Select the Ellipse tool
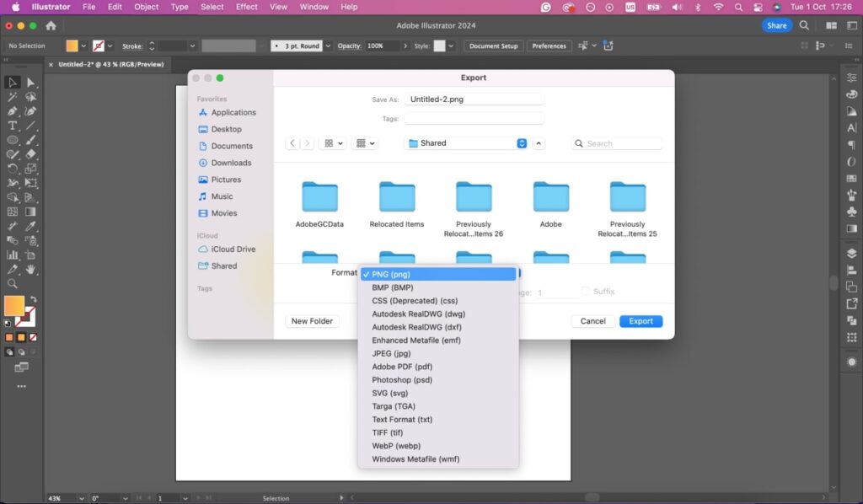The height and width of the screenshot is (504, 863). [12, 140]
